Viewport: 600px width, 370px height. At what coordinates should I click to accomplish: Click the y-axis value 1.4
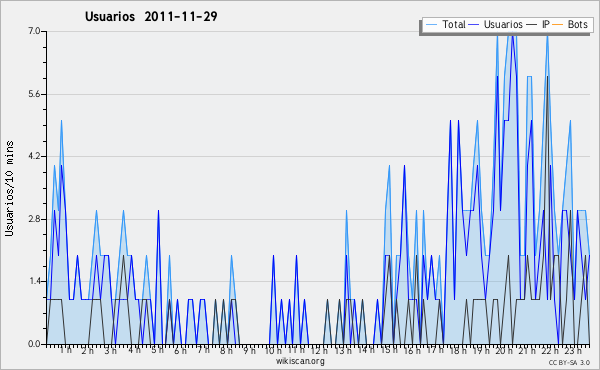[x=34, y=281]
